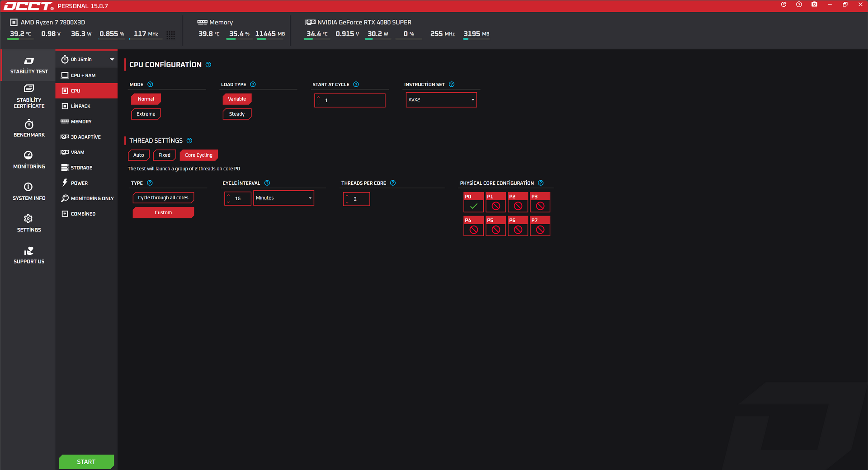
Task: Select the Power test lightning icon
Action: tap(65, 183)
